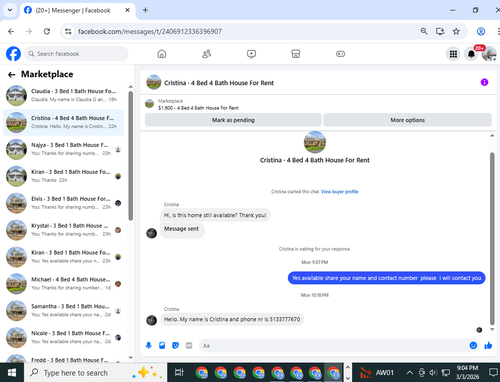
Task: Open the Friends icon in top navigation
Action: coord(206,54)
